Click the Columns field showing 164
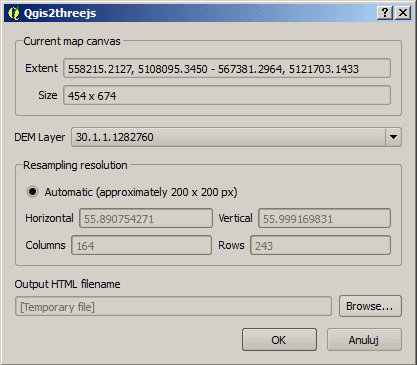417x365 pixels. (x=141, y=245)
